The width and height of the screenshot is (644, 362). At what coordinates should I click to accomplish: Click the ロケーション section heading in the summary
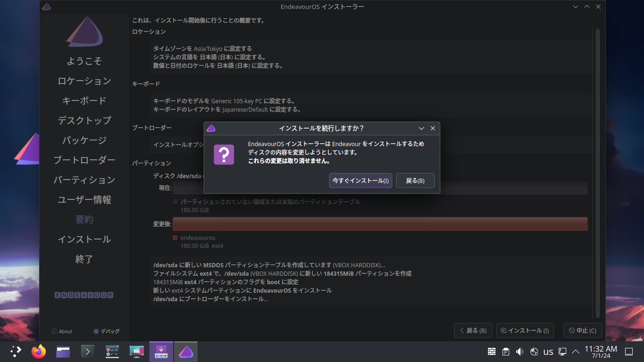point(149,32)
